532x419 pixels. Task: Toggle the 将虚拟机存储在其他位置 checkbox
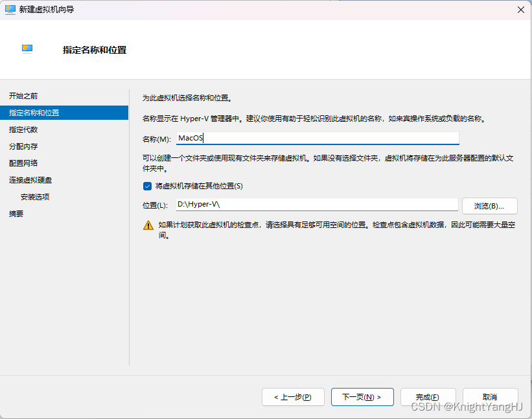[147, 186]
